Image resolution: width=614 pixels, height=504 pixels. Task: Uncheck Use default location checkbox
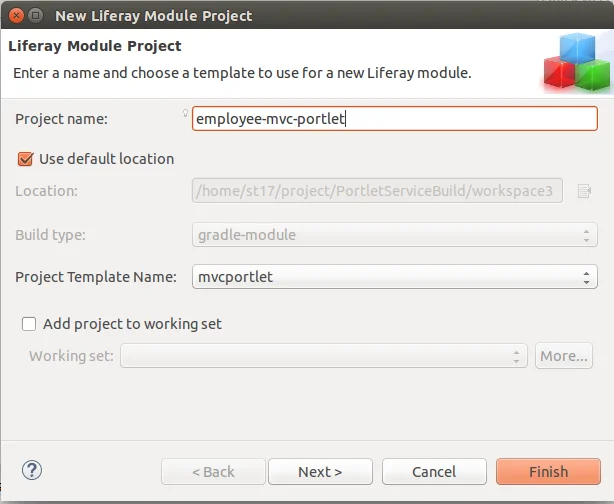(x=25, y=159)
